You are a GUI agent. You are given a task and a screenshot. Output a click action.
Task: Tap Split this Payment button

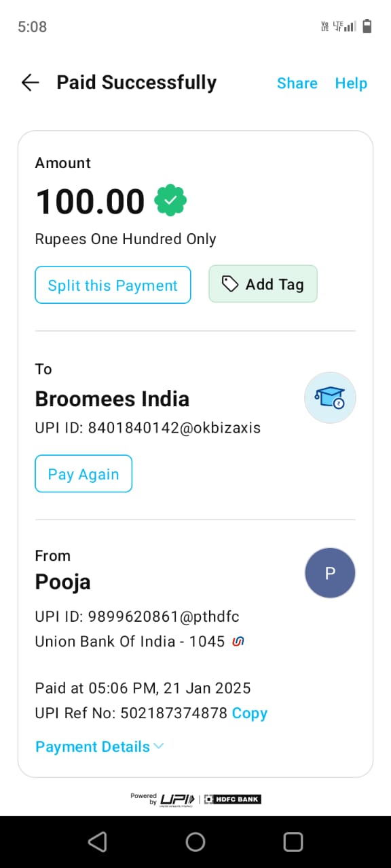pos(113,285)
